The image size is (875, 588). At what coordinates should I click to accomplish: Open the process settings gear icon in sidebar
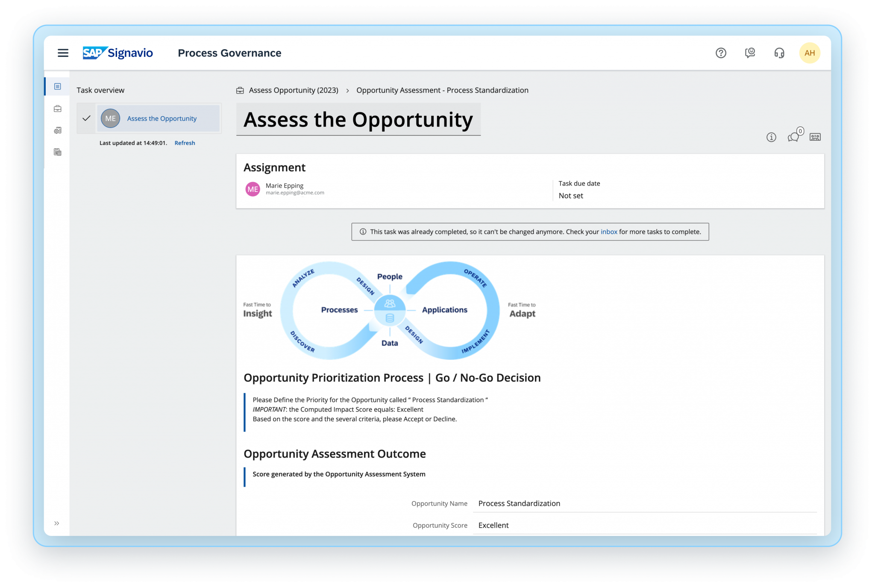(x=57, y=130)
